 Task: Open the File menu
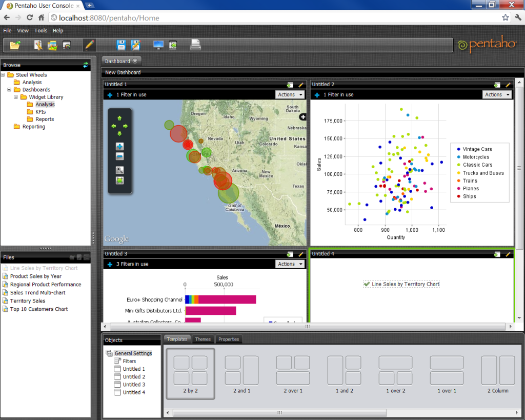pyautogui.click(x=7, y=30)
